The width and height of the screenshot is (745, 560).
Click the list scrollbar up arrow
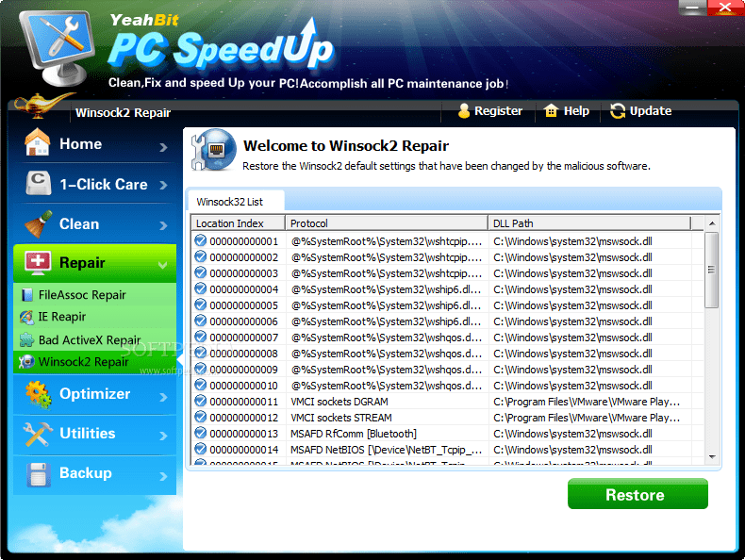point(712,223)
